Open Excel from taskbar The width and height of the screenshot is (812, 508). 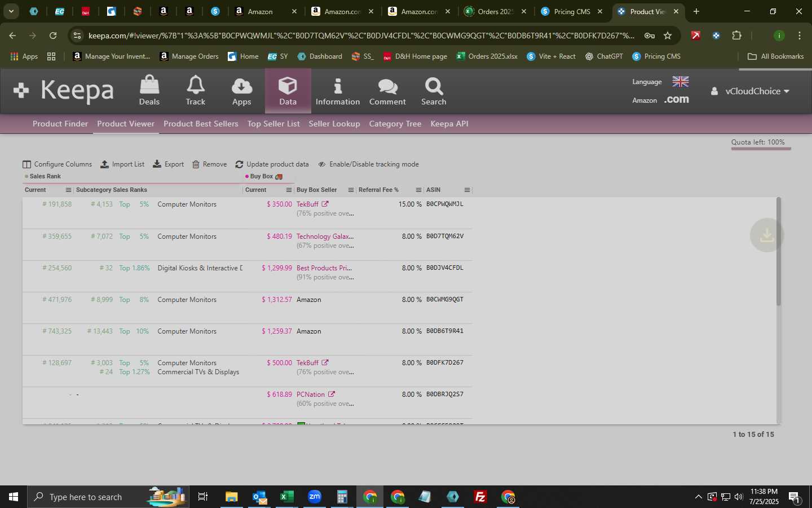point(286,497)
